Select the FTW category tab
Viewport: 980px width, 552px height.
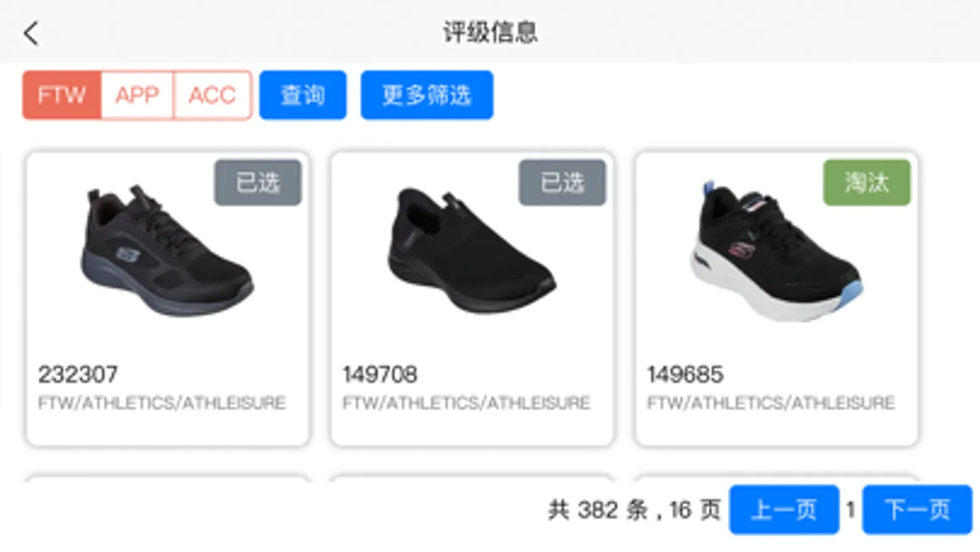tap(62, 95)
